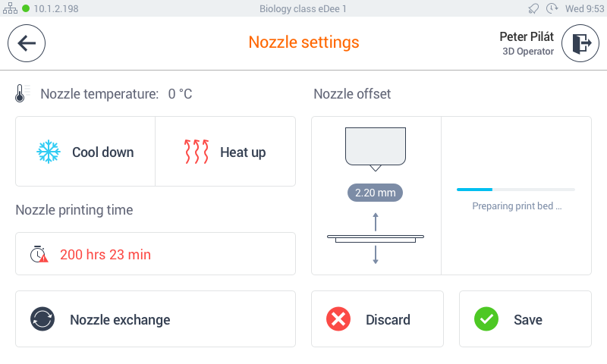Raise print bed with the up arrow
Screen dimensions: 607x364
376,222
